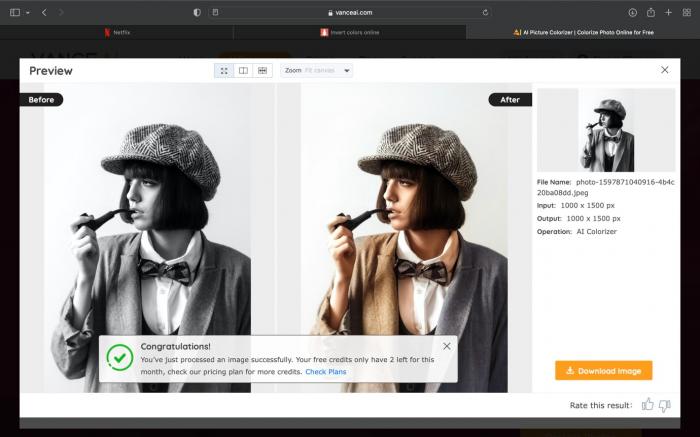The height and width of the screenshot is (437, 700).
Task: Open the Check Plans link
Action: (x=326, y=371)
